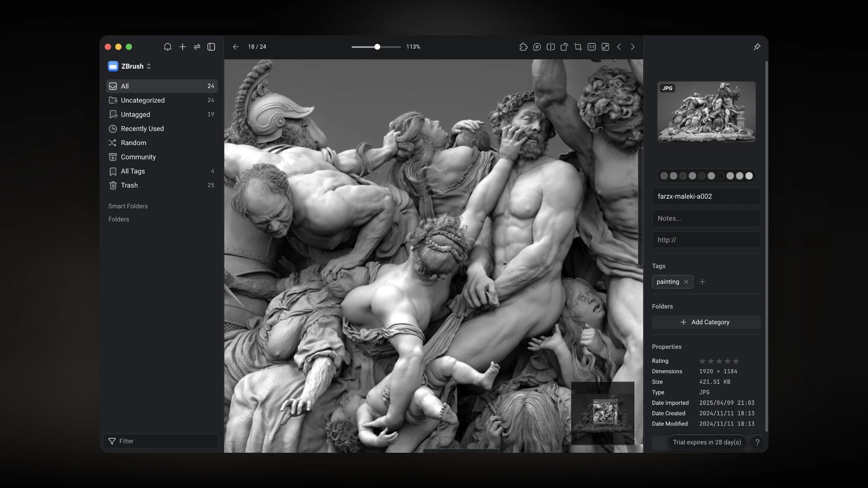
Task: Expand the Folders section in the sidebar
Action: 119,219
